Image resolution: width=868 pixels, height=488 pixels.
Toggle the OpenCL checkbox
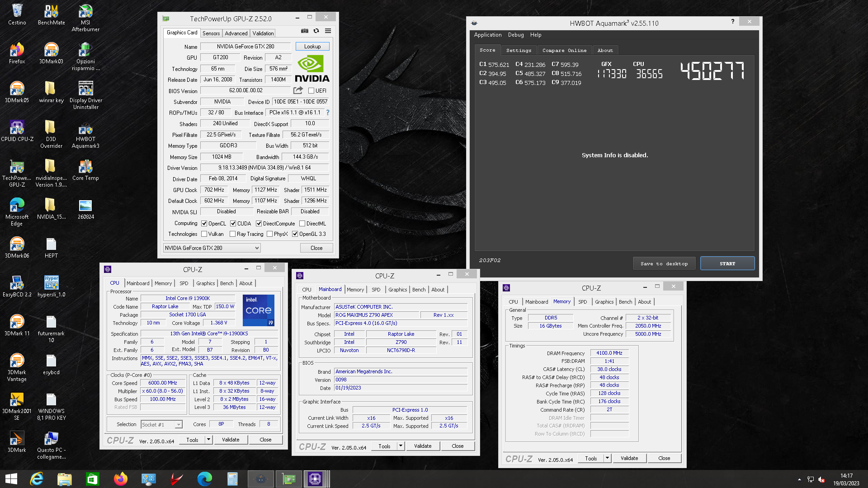click(204, 224)
